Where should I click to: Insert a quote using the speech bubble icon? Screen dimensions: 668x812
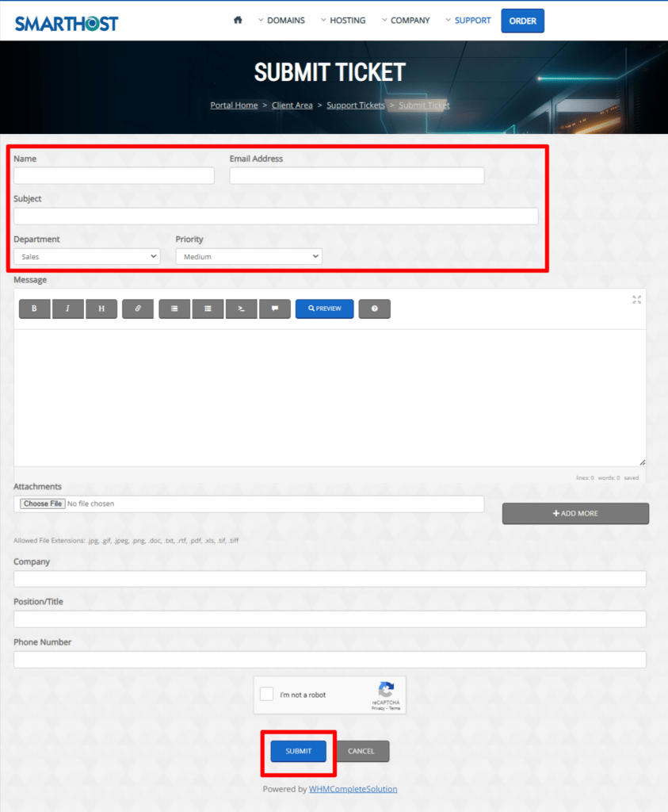click(275, 308)
